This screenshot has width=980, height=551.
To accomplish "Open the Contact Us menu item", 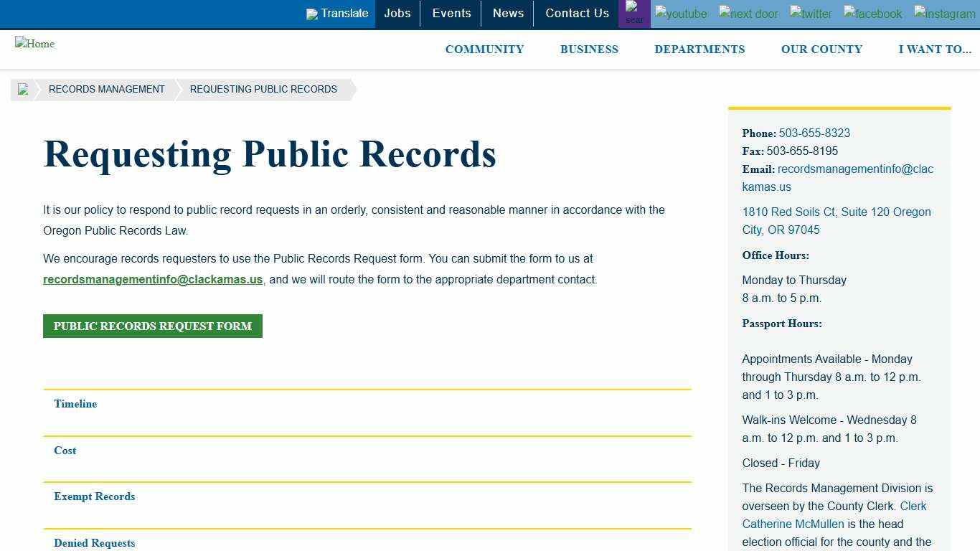I will (577, 13).
